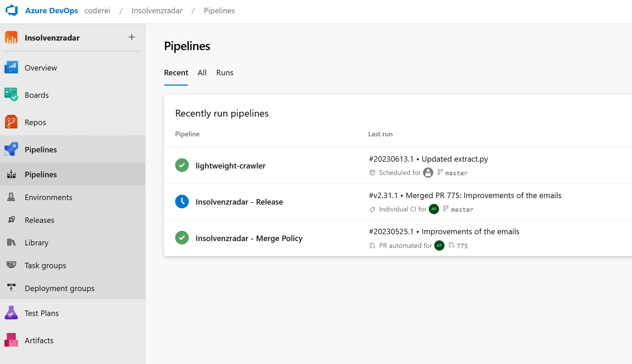
Task: Open the Boards icon in sidebar
Action: coord(11,95)
